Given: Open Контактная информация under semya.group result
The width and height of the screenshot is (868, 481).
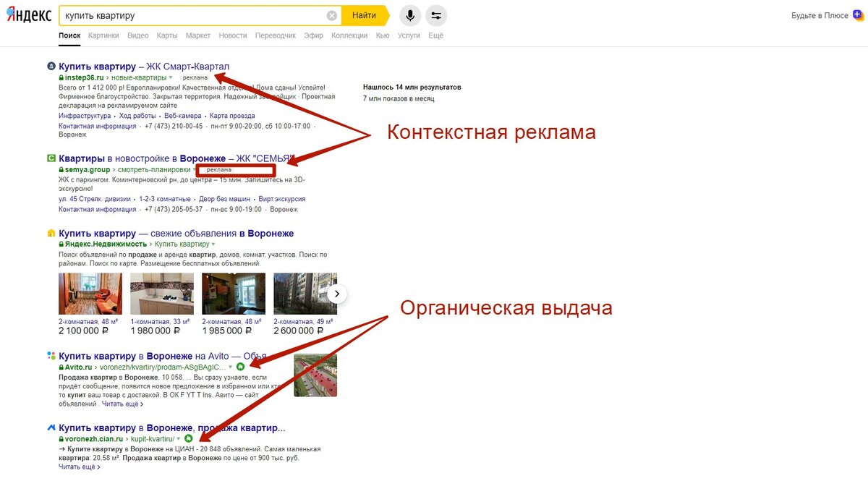Looking at the screenshot, I should (x=98, y=209).
